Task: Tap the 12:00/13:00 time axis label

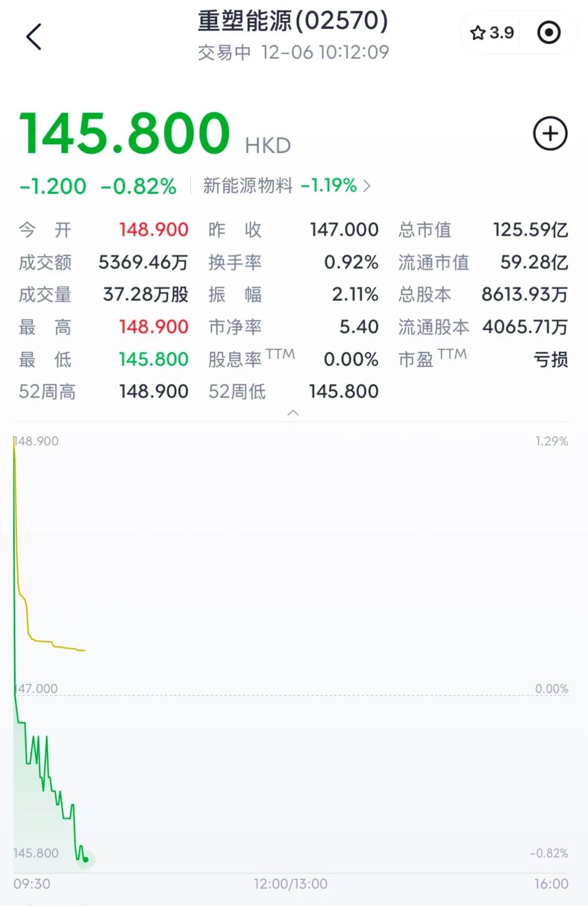Action: coord(291,884)
